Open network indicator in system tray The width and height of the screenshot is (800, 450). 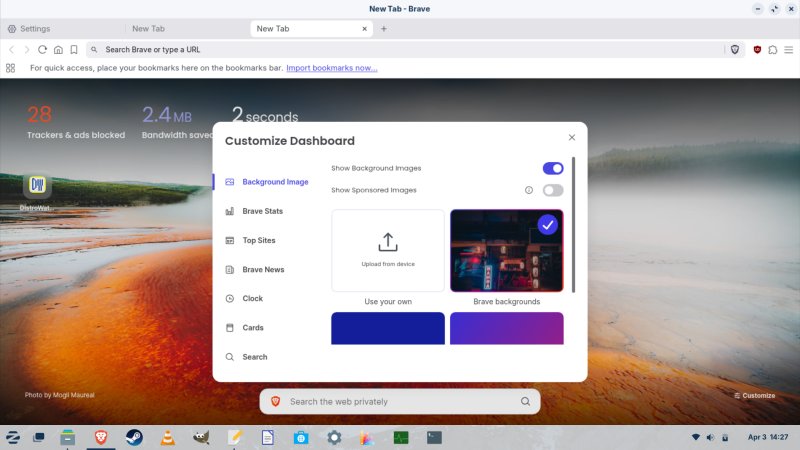pos(695,437)
